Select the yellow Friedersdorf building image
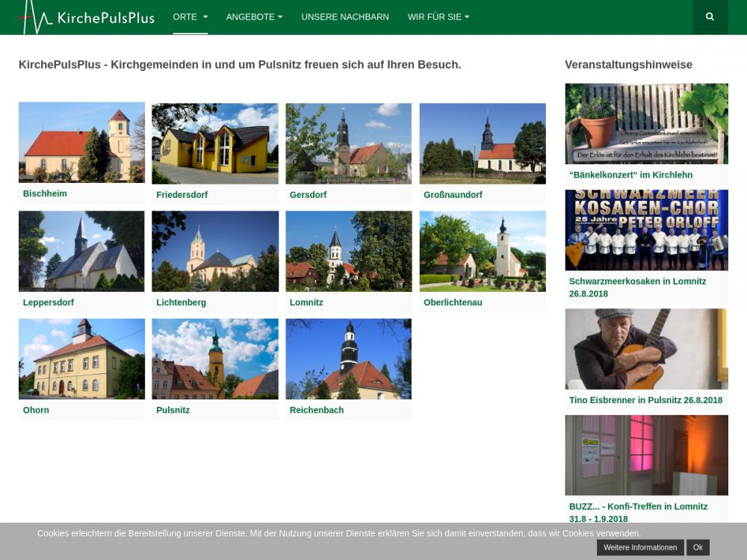This screenshot has width=747, height=560. pos(214,143)
